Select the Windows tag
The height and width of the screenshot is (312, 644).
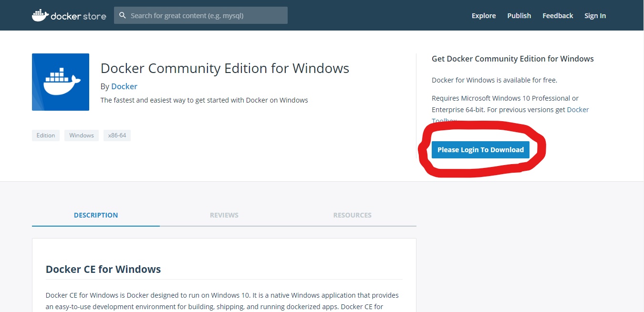point(82,135)
